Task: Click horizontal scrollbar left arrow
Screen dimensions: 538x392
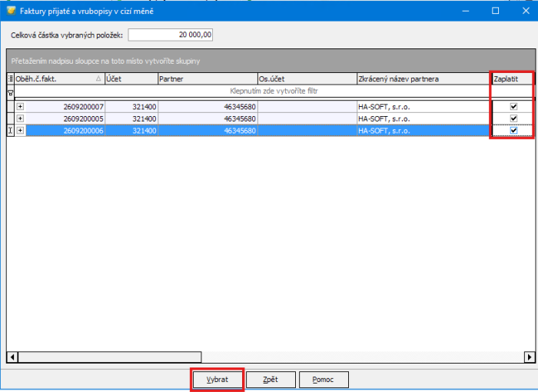Action: click(x=12, y=357)
